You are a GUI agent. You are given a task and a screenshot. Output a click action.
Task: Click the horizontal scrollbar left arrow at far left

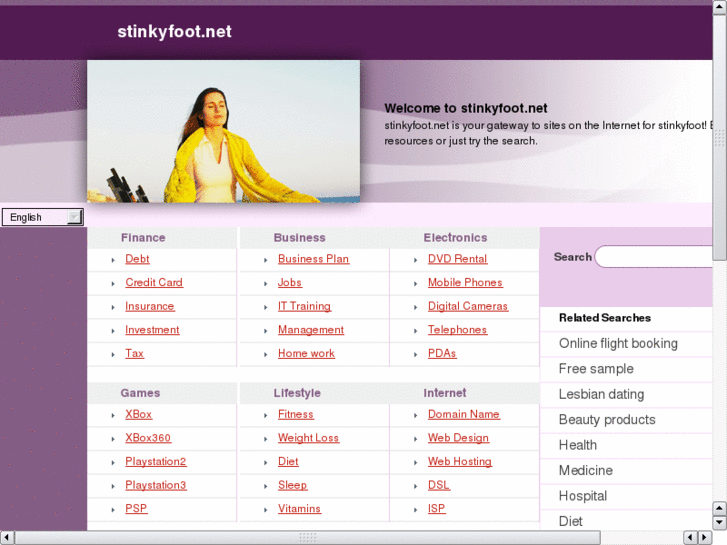click(7, 538)
